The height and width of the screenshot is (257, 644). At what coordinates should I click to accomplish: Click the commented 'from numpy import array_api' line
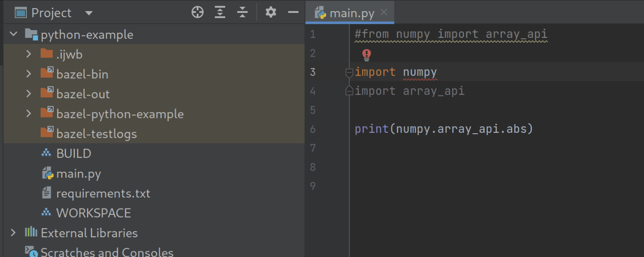point(451,35)
